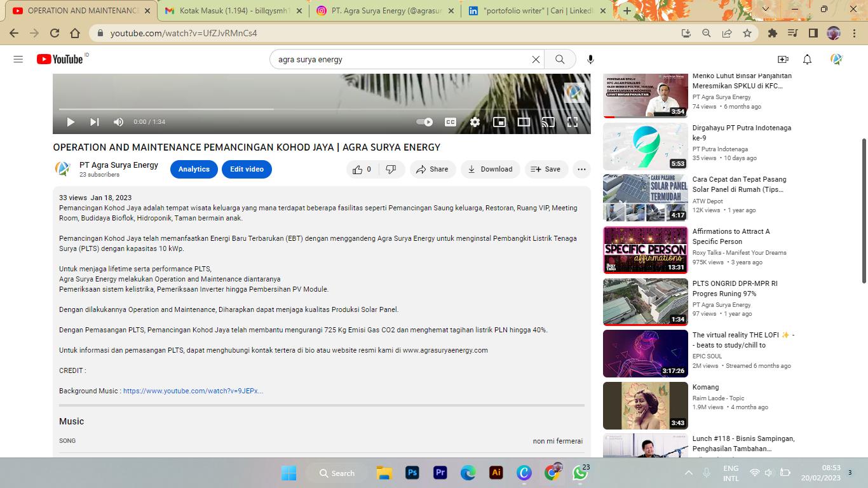Open Dirgahayu PT Putra Indotenaga thumbnail
This screenshot has width=868, height=488.
(646, 146)
